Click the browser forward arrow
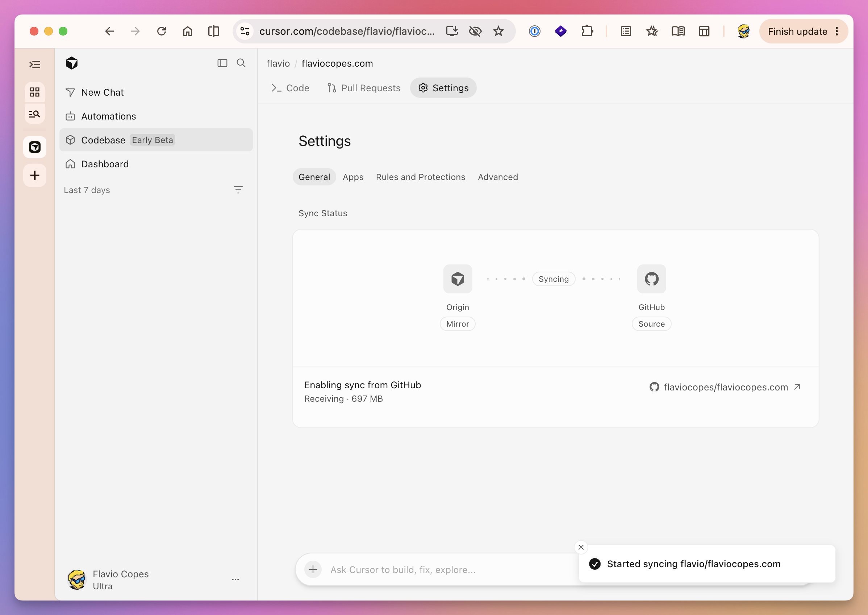 135,31
